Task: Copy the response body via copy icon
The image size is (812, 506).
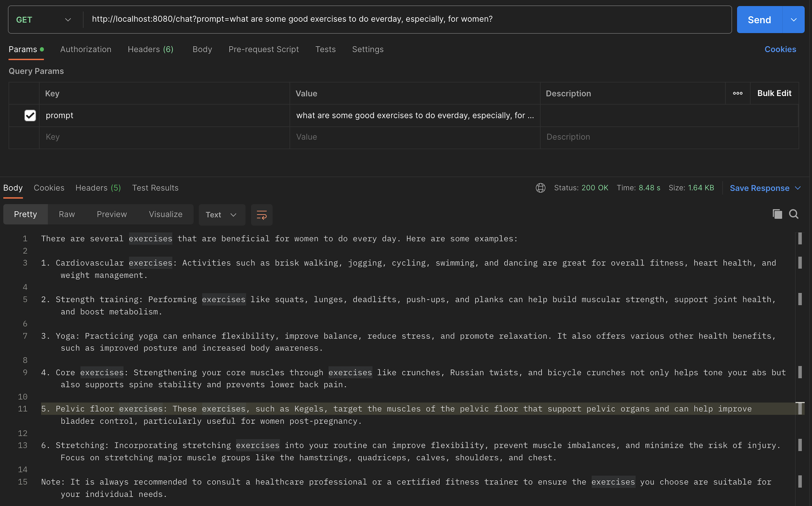Action: 777,214
